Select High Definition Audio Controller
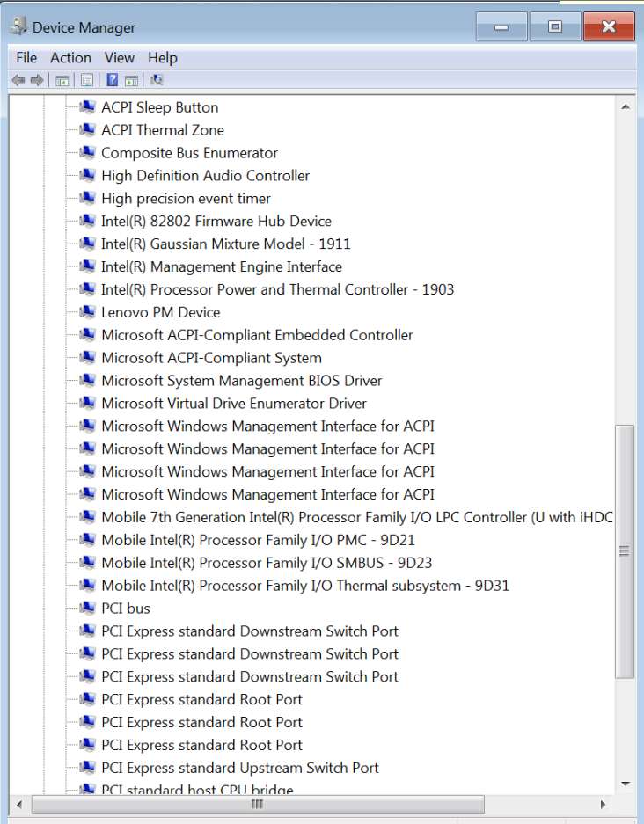This screenshot has width=644, height=824. click(206, 176)
